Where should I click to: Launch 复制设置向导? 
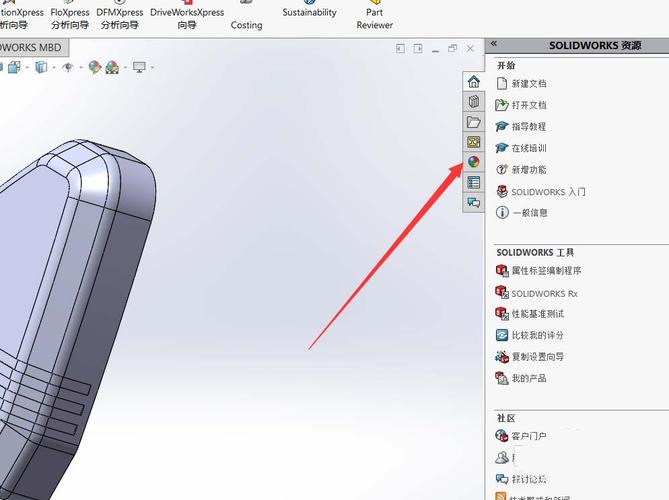click(529, 356)
